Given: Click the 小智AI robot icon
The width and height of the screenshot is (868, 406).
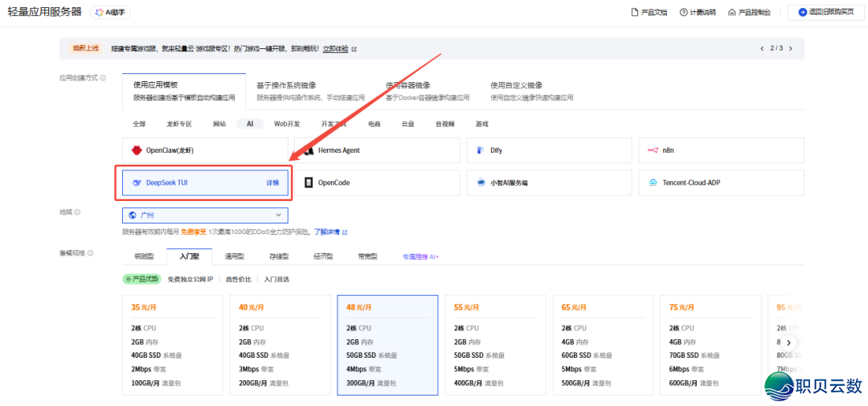Looking at the screenshot, I should pyautogui.click(x=481, y=182).
